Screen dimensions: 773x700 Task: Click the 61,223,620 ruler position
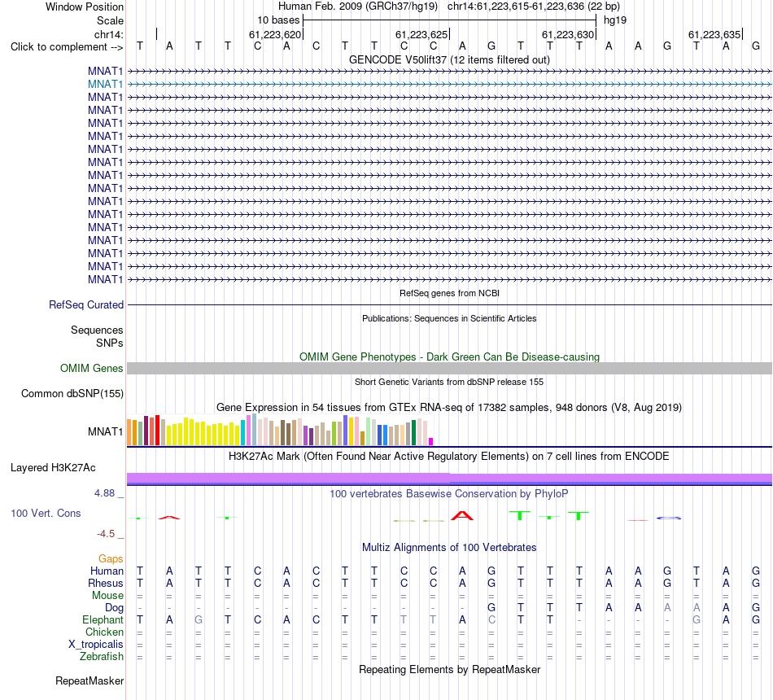[x=274, y=34]
